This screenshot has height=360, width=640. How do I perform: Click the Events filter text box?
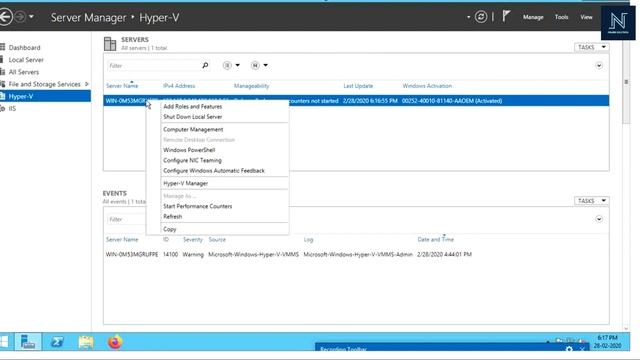pos(127,220)
